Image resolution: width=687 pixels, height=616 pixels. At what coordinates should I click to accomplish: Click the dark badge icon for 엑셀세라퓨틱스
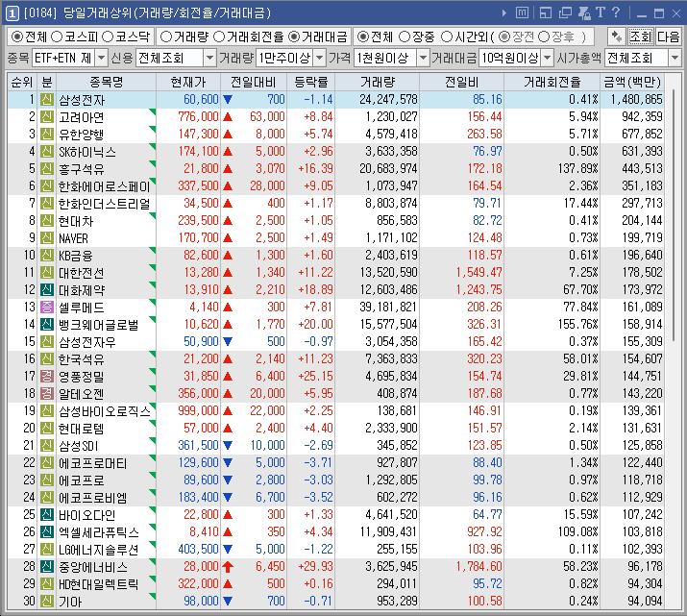[x=47, y=531]
